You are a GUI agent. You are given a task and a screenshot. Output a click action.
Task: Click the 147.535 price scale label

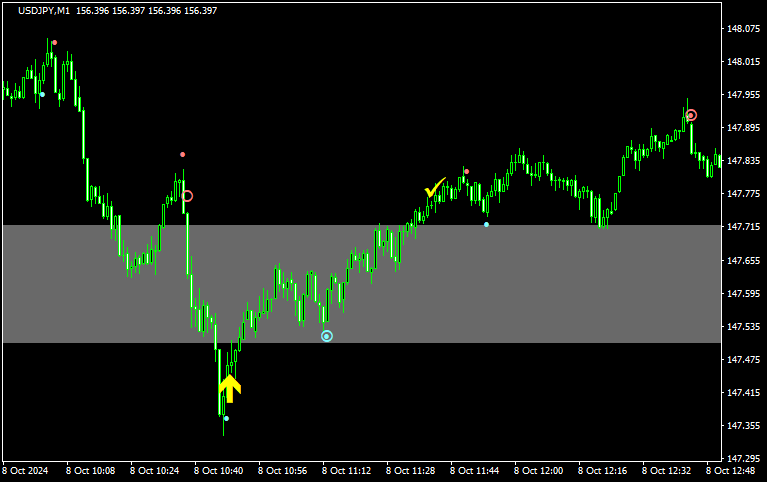pos(742,327)
